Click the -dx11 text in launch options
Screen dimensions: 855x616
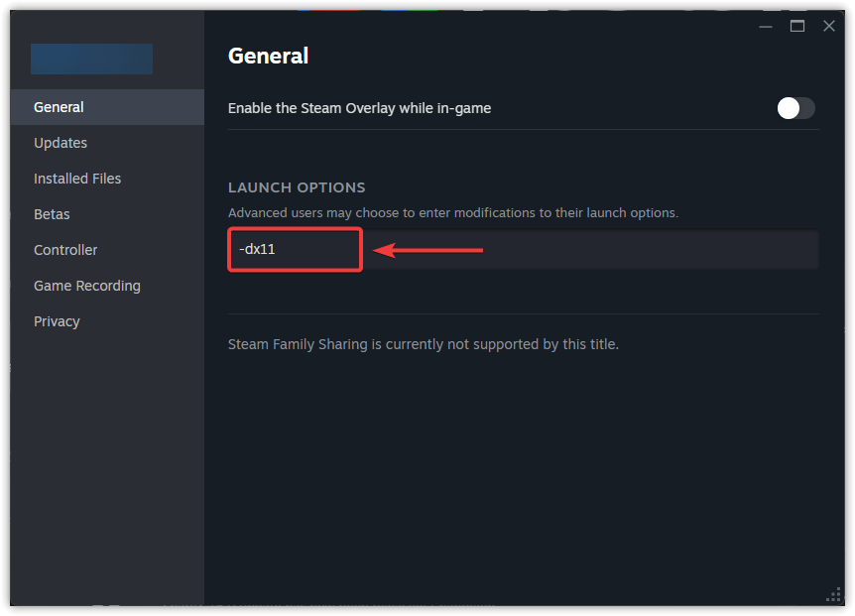pos(257,250)
